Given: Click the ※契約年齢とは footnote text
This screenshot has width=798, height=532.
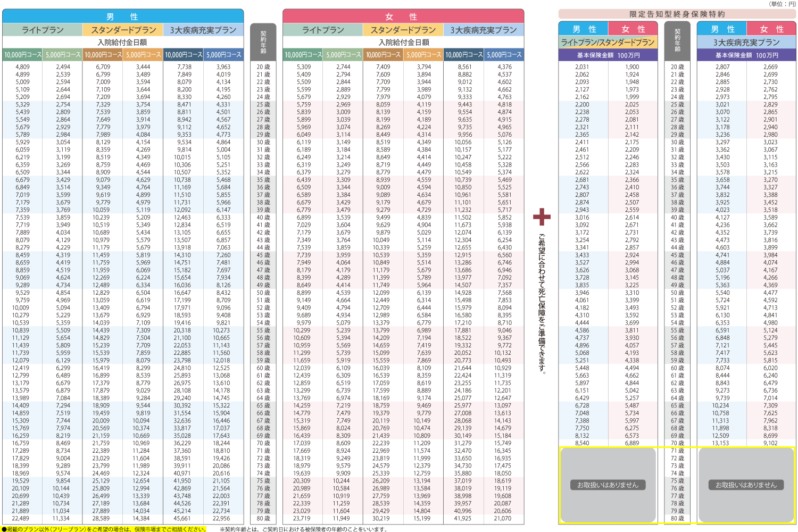Looking at the screenshot, I should [x=303, y=529].
